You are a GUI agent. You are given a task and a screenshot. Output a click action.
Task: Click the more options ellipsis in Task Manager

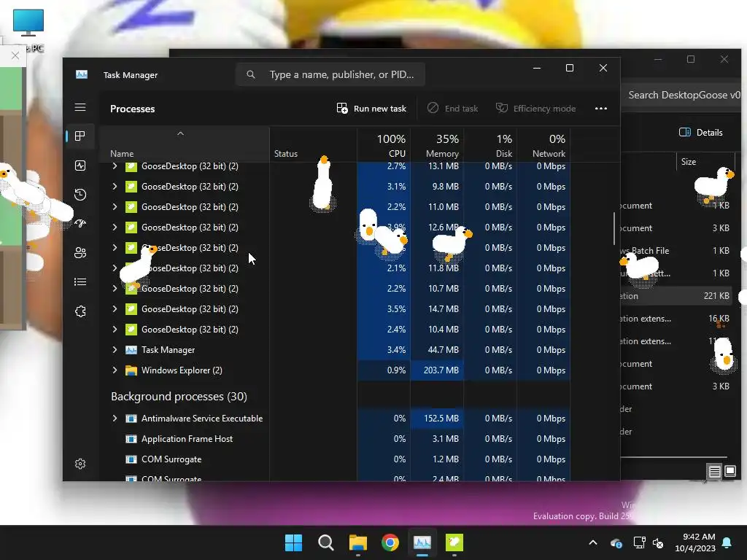pyautogui.click(x=601, y=109)
